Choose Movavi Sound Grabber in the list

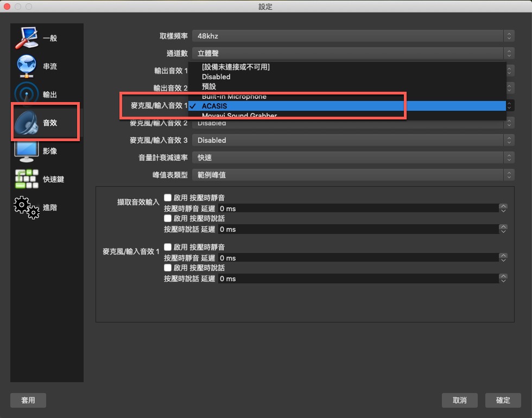pyautogui.click(x=347, y=115)
